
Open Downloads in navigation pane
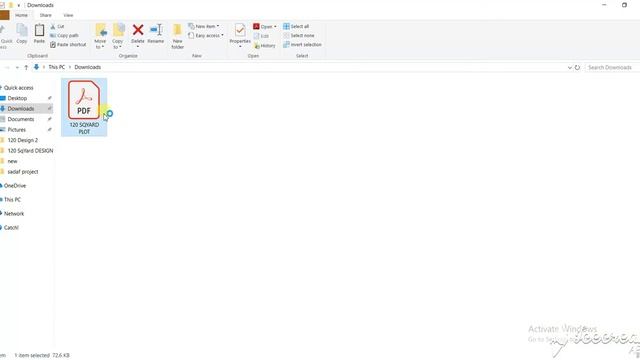[x=20, y=109]
